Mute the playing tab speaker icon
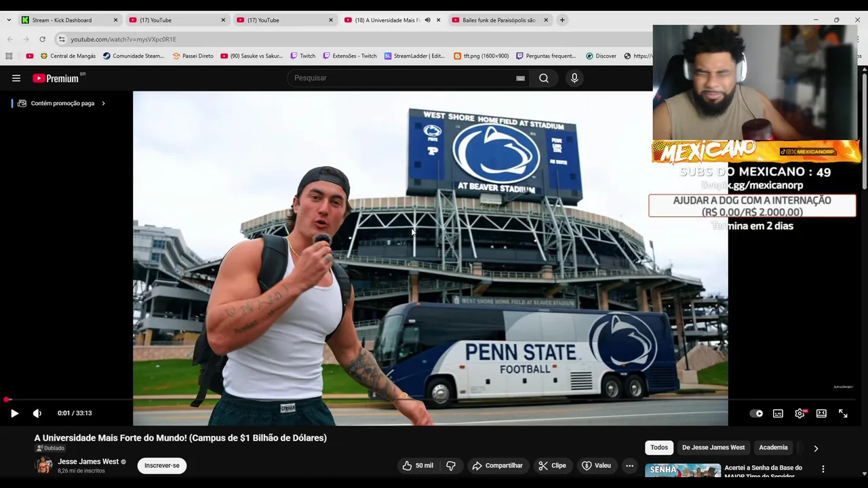The image size is (868, 488). 427,20
